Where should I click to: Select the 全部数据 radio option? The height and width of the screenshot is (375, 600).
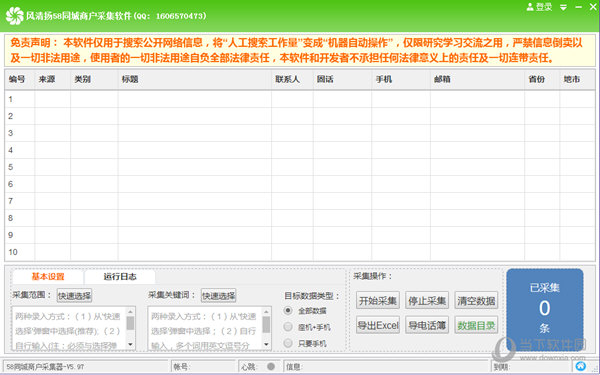[288, 311]
